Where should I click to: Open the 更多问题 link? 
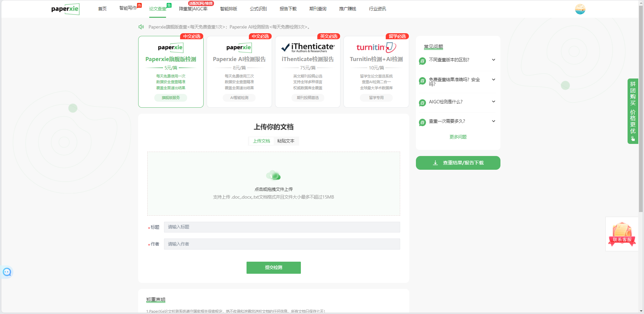(x=458, y=137)
